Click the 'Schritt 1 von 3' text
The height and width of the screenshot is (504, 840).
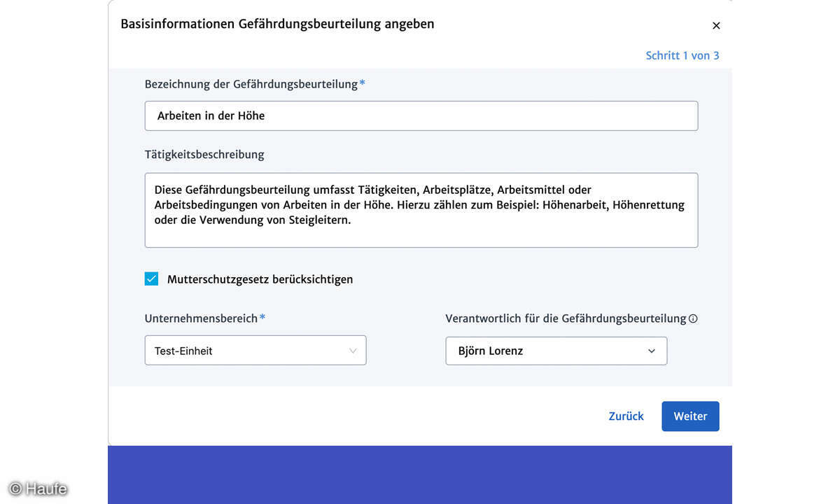[682, 55]
